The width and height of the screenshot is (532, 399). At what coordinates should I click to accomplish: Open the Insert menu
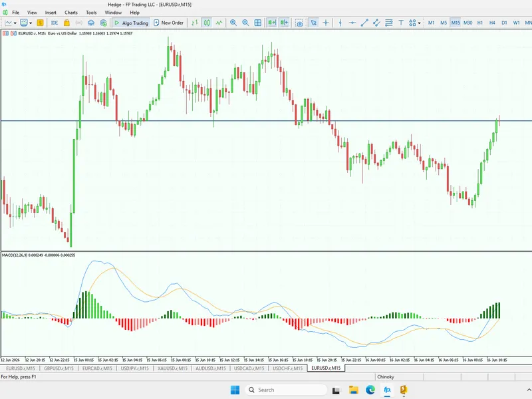[x=51, y=13]
